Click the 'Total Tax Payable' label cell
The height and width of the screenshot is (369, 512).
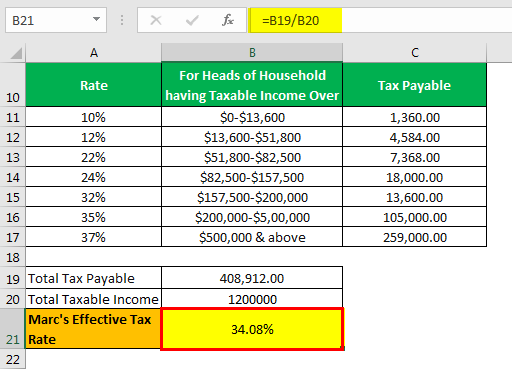94,278
